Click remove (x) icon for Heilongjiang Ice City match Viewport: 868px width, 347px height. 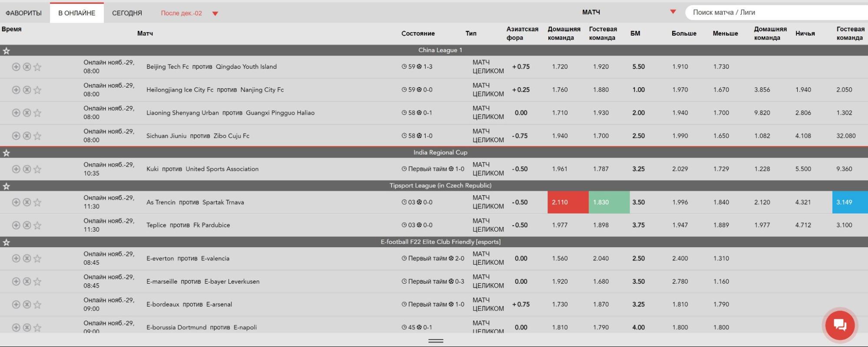pyautogui.click(x=27, y=90)
